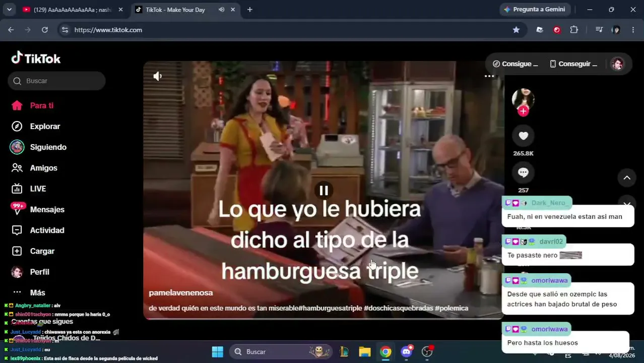Open the creator's avatar beside the video

coord(523,99)
